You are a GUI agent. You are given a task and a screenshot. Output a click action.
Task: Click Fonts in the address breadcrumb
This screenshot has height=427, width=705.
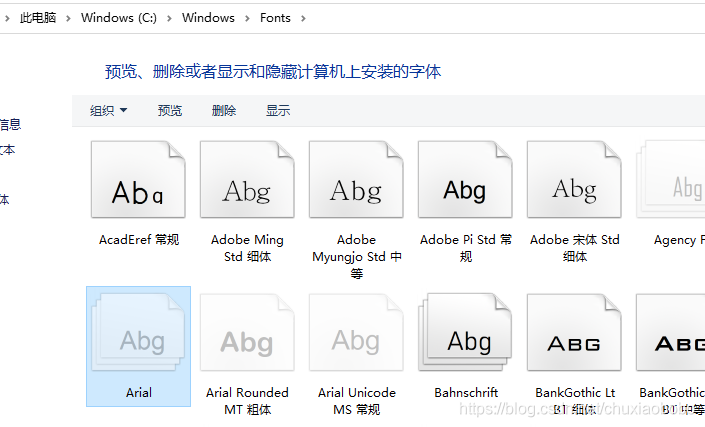275,18
